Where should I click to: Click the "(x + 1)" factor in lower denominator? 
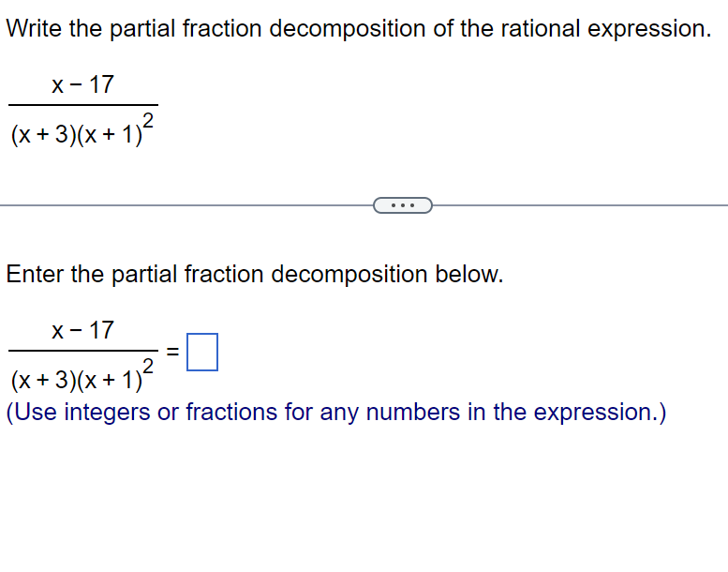106,380
